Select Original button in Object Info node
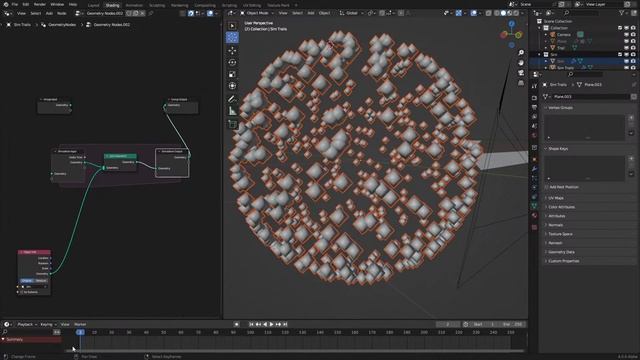This screenshot has width=640, height=360. pos(27,281)
